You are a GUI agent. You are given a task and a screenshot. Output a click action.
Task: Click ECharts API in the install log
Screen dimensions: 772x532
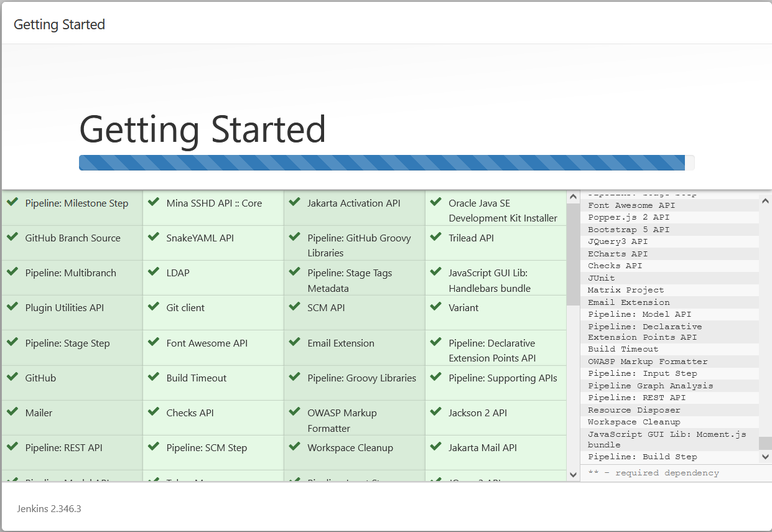(x=618, y=254)
